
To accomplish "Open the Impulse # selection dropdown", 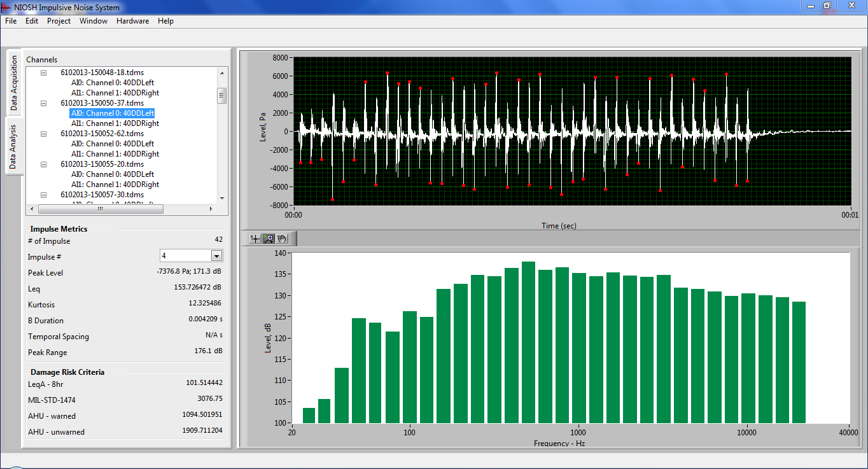I will tap(216, 255).
